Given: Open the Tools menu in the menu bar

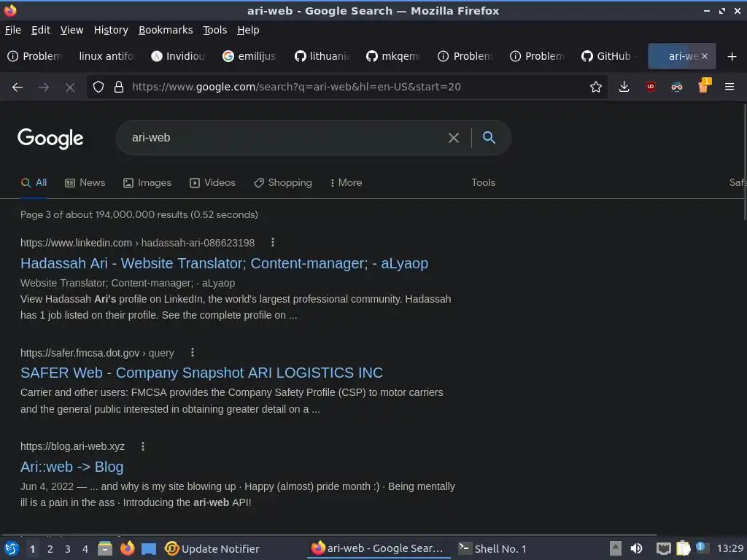Looking at the screenshot, I should coord(215,30).
